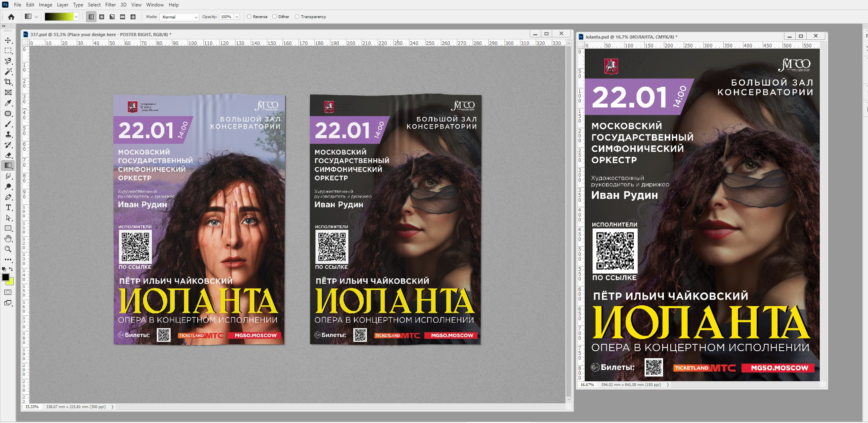Swap foreground and background colors
Viewport: 868px width, 423px height.
tap(11, 269)
